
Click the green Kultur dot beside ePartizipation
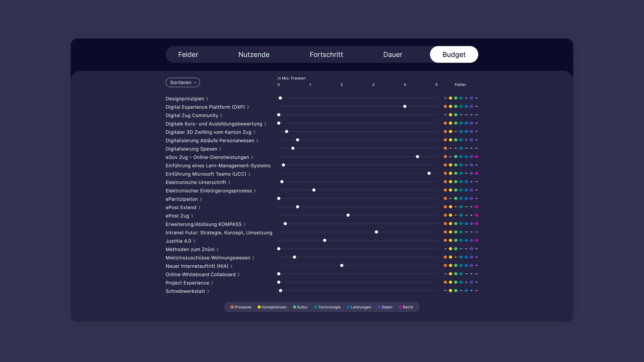click(x=456, y=199)
